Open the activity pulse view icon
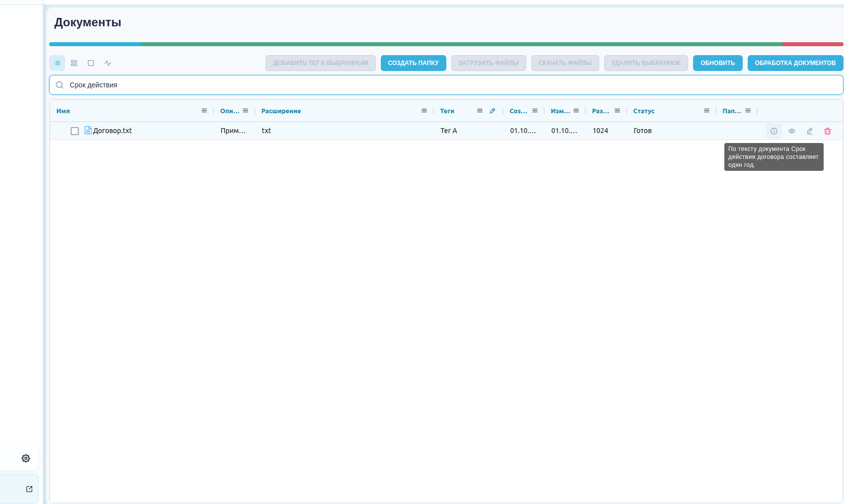Screen dimensions: 844x504 [x=108, y=63]
